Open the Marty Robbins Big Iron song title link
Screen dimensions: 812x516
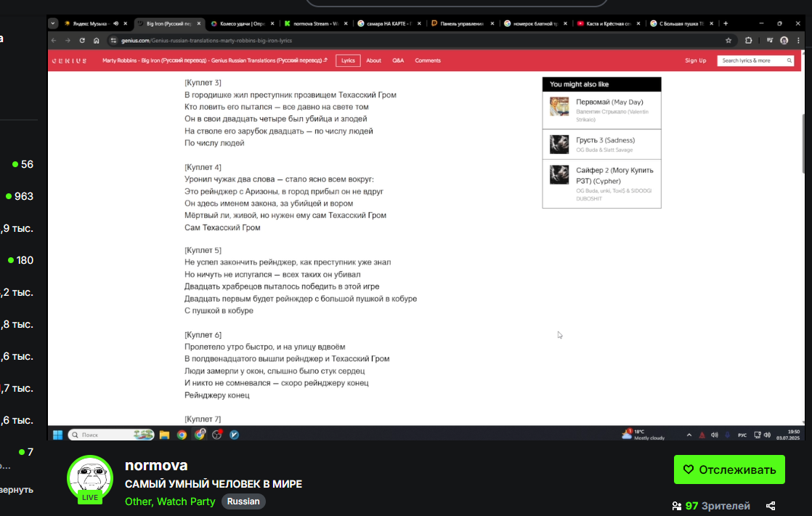(215, 60)
